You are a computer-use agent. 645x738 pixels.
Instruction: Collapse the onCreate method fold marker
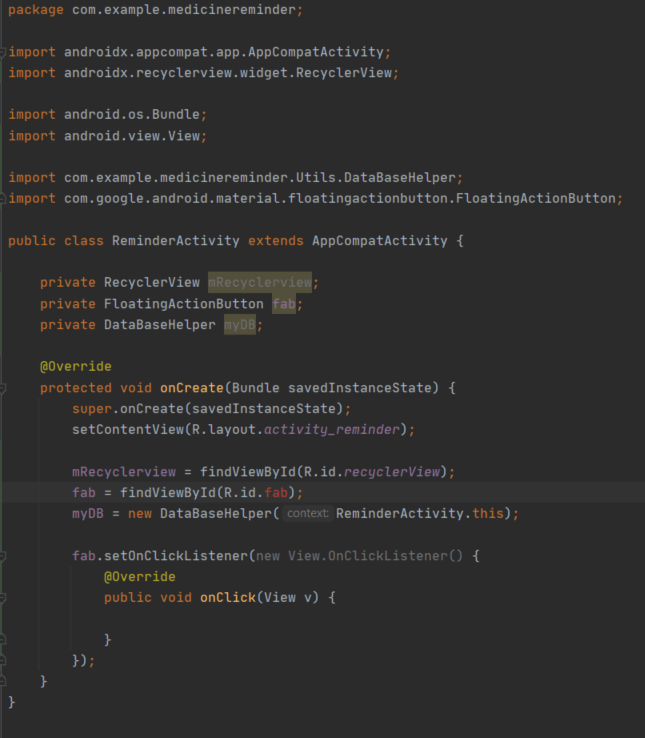pos(2,388)
